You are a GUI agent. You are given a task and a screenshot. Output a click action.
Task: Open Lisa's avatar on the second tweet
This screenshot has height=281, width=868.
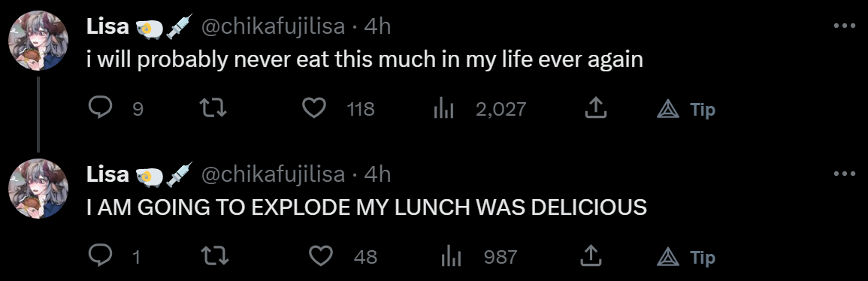pos(38,188)
